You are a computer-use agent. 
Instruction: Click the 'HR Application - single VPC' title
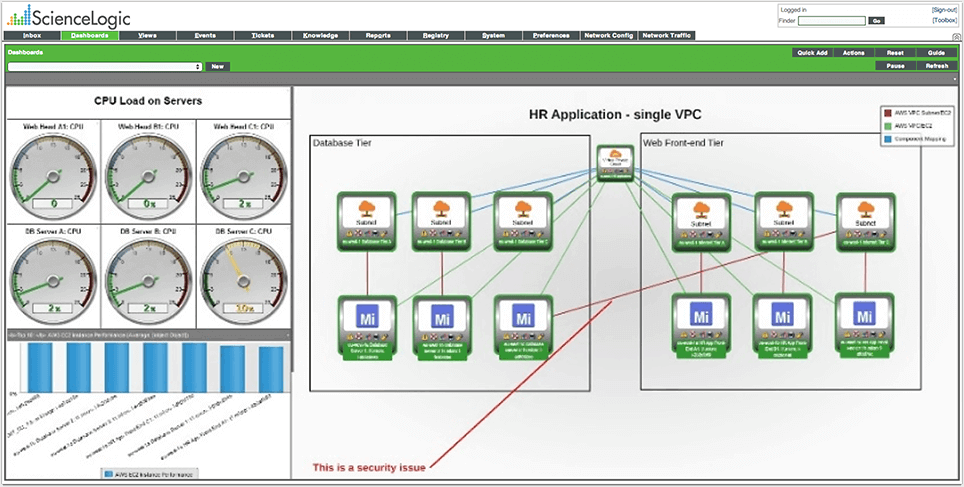pos(615,114)
